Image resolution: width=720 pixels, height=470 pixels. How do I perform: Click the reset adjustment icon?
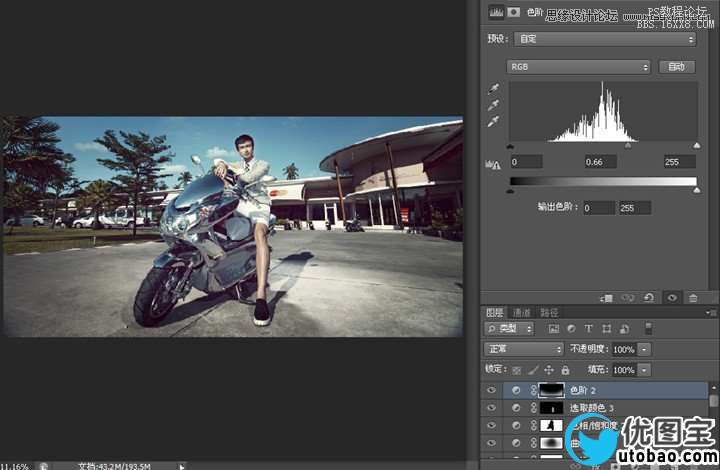click(x=650, y=297)
